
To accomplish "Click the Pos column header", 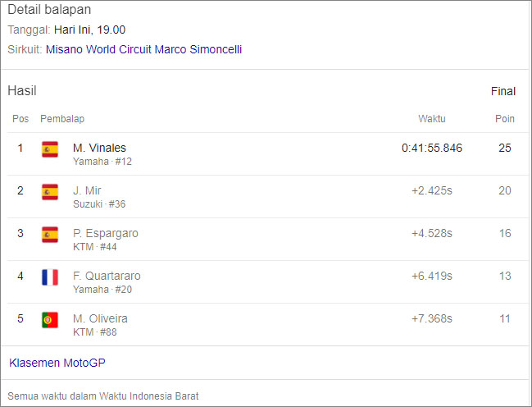I will tap(20, 119).
